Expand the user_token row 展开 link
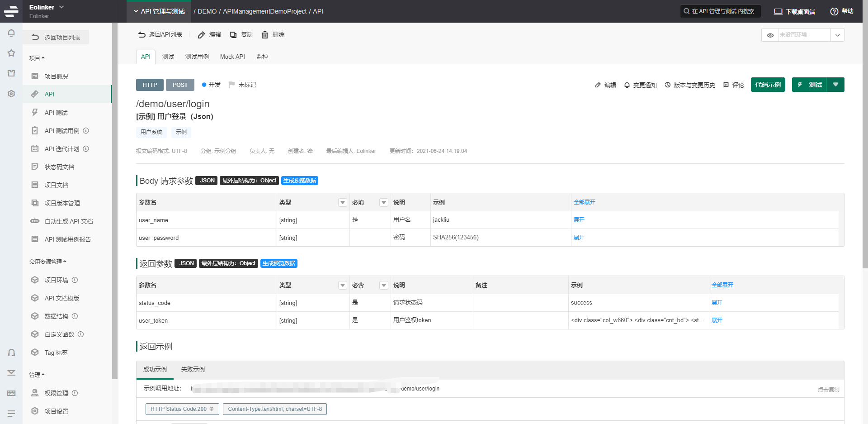868x424 pixels. (717, 320)
